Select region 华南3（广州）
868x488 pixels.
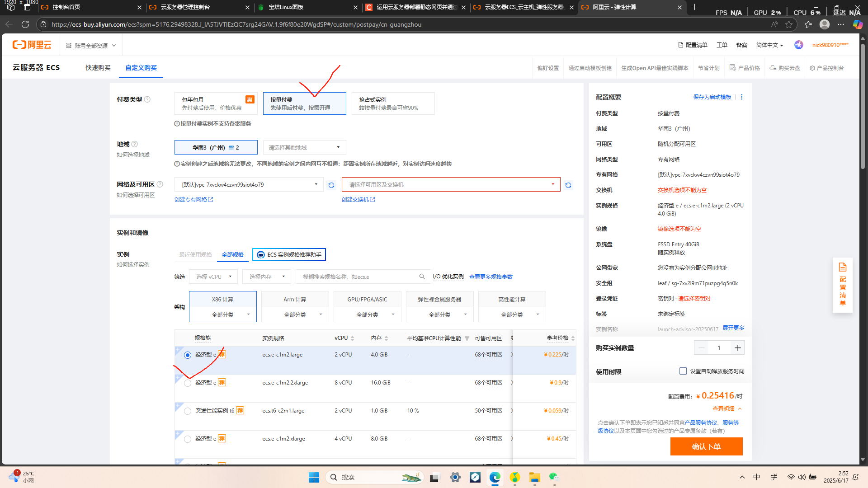216,147
